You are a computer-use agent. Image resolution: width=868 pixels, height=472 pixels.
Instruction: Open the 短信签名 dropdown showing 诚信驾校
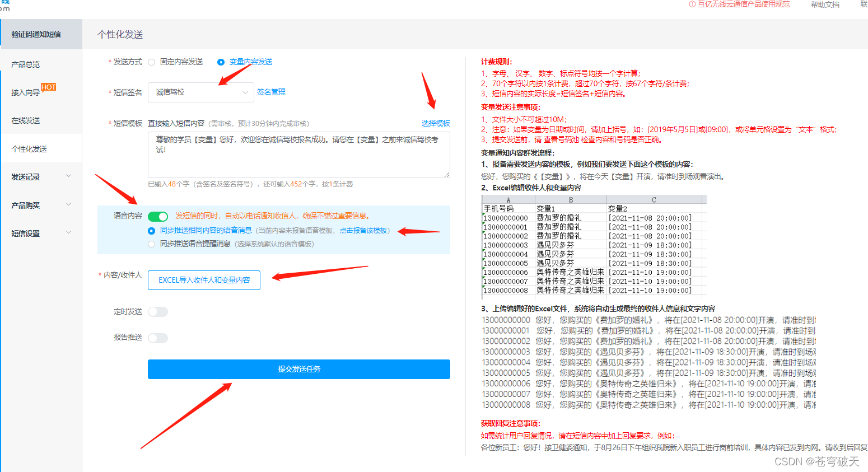pyautogui.click(x=201, y=92)
